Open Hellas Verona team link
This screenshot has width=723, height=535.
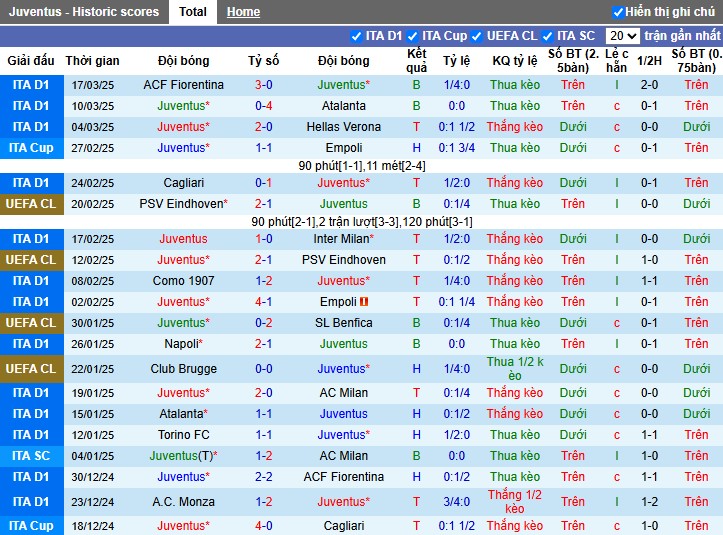pos(344,127)
